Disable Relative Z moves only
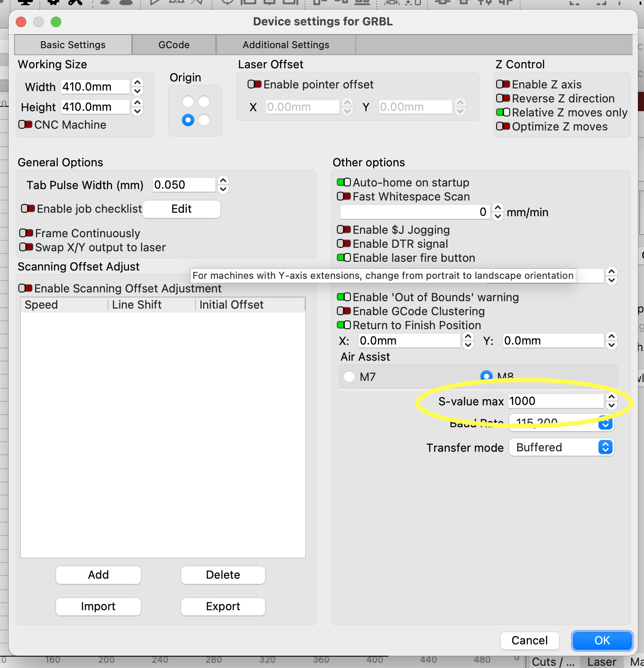 [503, 112]
